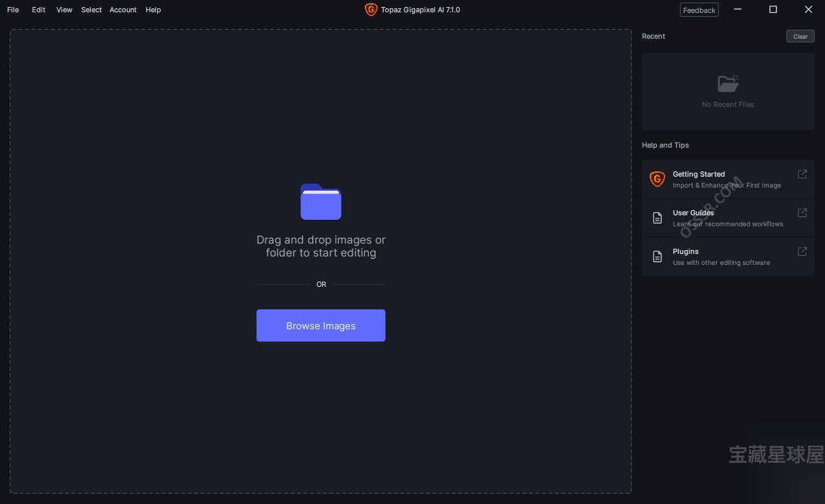The width and height of the screenshot is (825, 504).
Task: Click the Feedback button
Action: (x=699, y=10)
